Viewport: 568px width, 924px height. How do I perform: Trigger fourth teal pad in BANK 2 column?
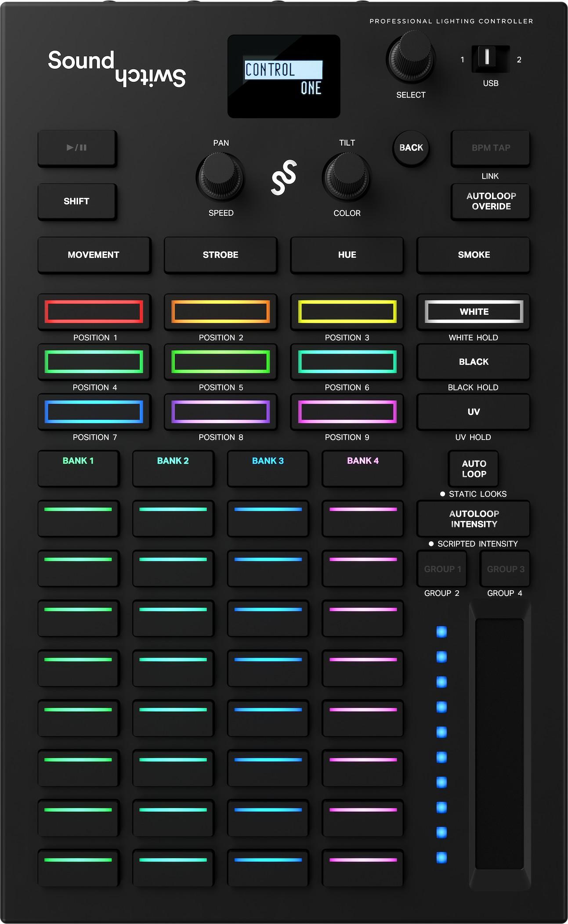click(x=173, y=669)
